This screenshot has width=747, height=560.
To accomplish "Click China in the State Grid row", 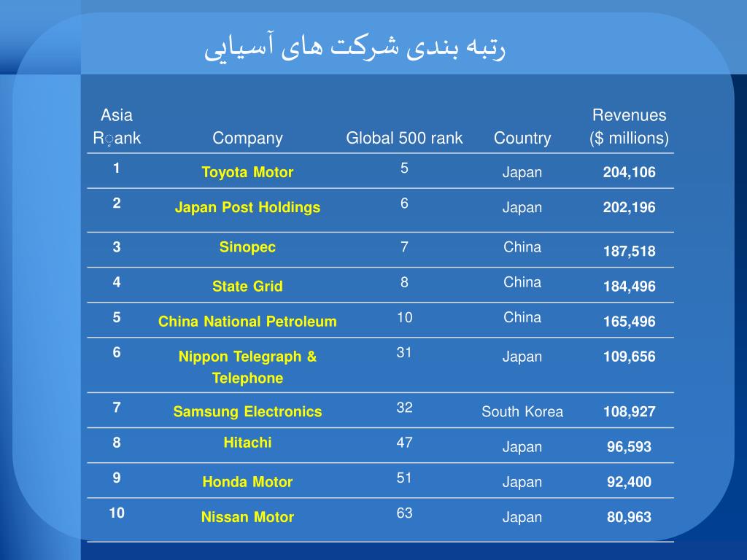I will pos(522,282).
